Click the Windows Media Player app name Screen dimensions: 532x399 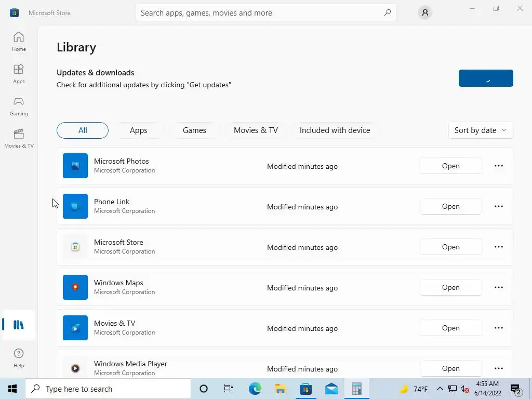[130, 364]
